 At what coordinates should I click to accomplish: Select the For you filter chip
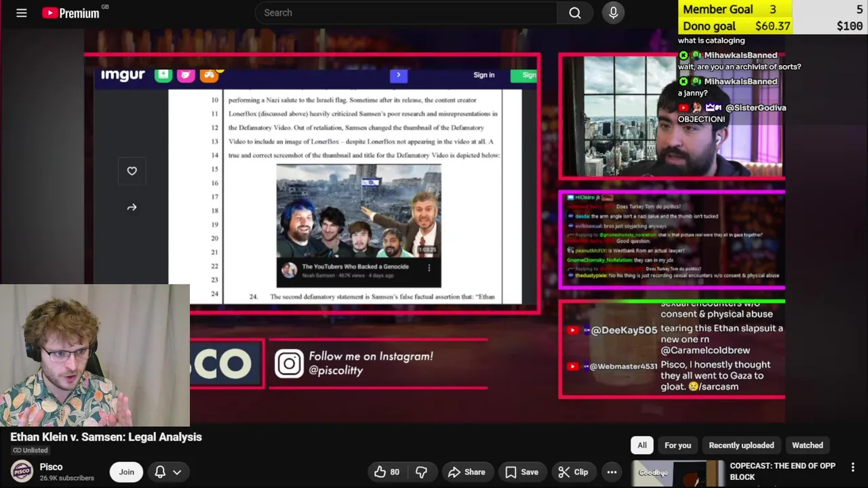pos(677,445)
